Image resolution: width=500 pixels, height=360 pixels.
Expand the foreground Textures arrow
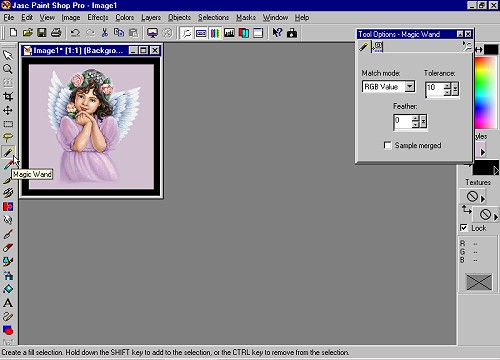click(x=482, y=199)
